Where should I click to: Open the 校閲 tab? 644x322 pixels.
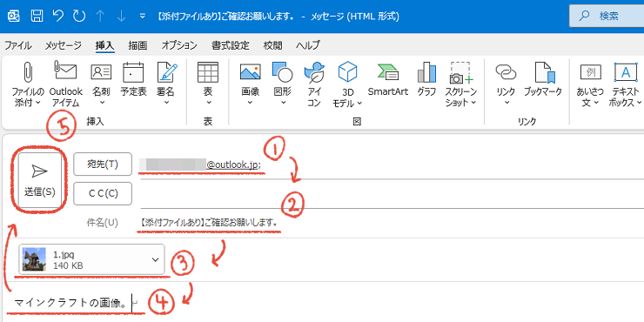[272, 45]
